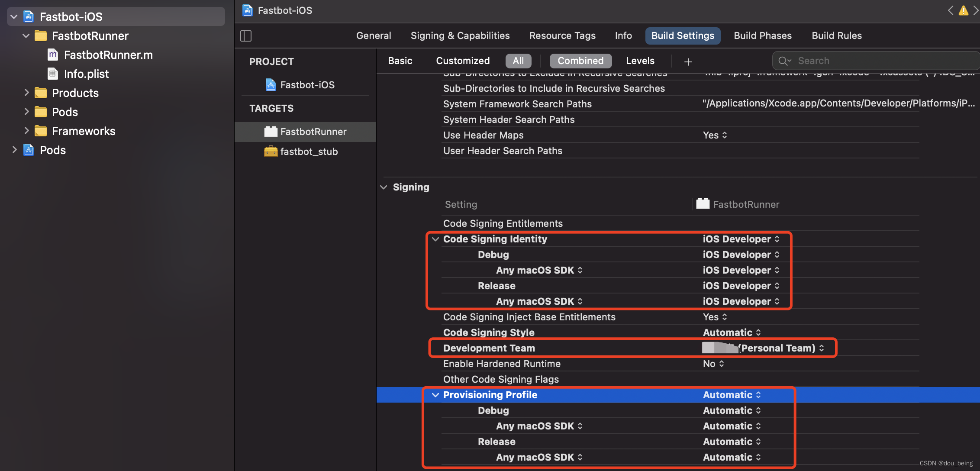Viewport: 980px width, 471px height.
Task: Collapse the Fastbot-iOS project tree
Action: click(14, 17)
